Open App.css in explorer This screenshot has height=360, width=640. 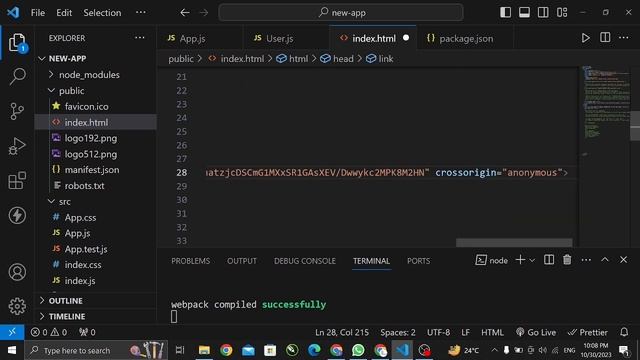point(95,217)
